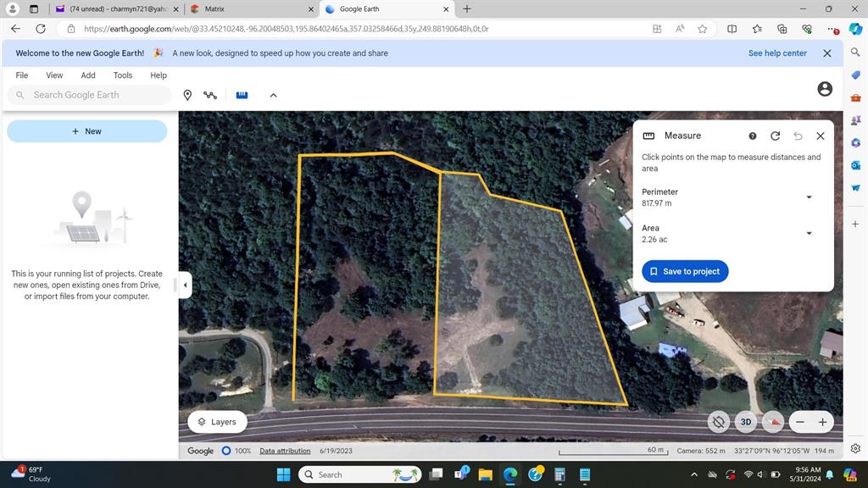This screenshot has width=868, height=488.
Task: Zoom in with the plus button
Action: [x=822, y=421]
